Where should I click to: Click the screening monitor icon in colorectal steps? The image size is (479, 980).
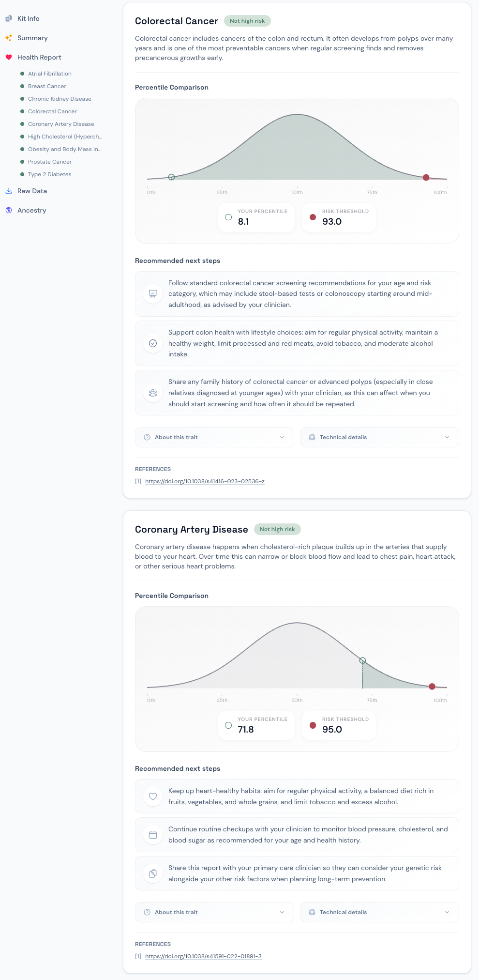click(x=153, y=293)
